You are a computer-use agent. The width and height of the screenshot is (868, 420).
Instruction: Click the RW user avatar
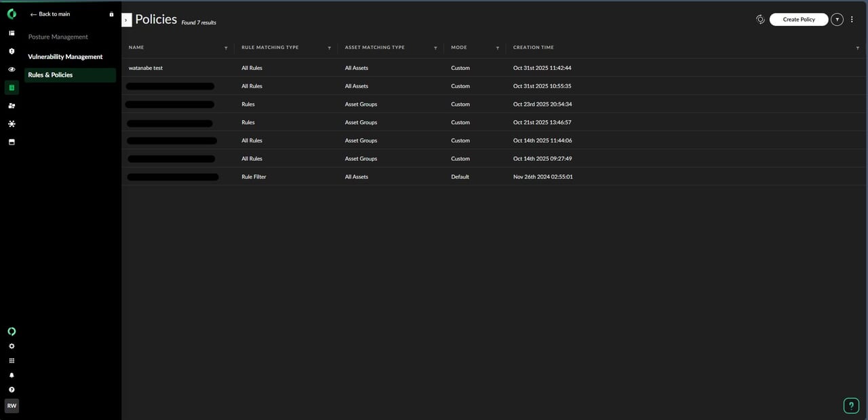(x=12, y=406)
